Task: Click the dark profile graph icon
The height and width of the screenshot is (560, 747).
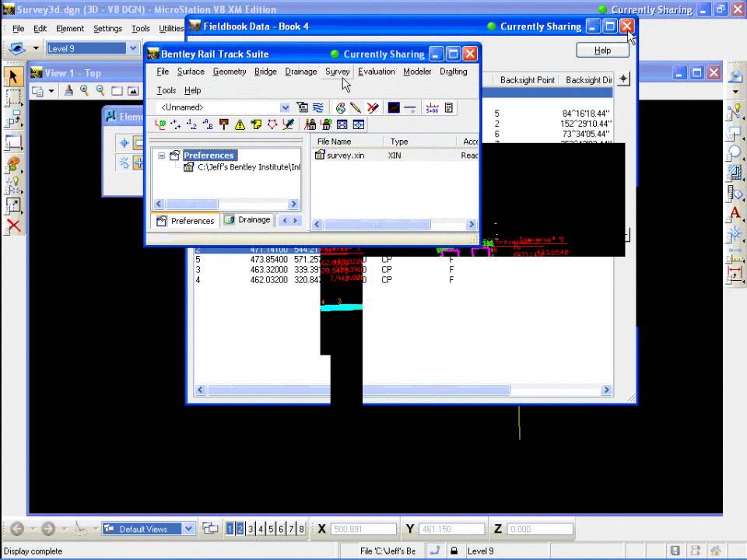Action: 394,107
